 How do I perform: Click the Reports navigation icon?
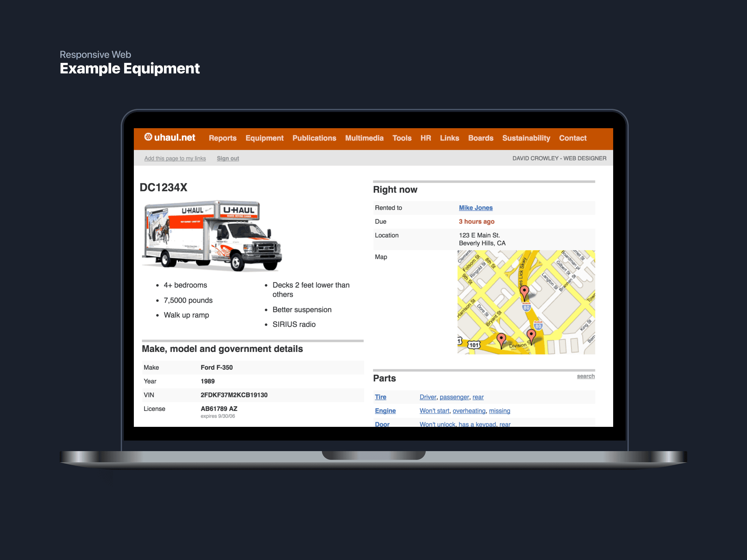[223, 138]
